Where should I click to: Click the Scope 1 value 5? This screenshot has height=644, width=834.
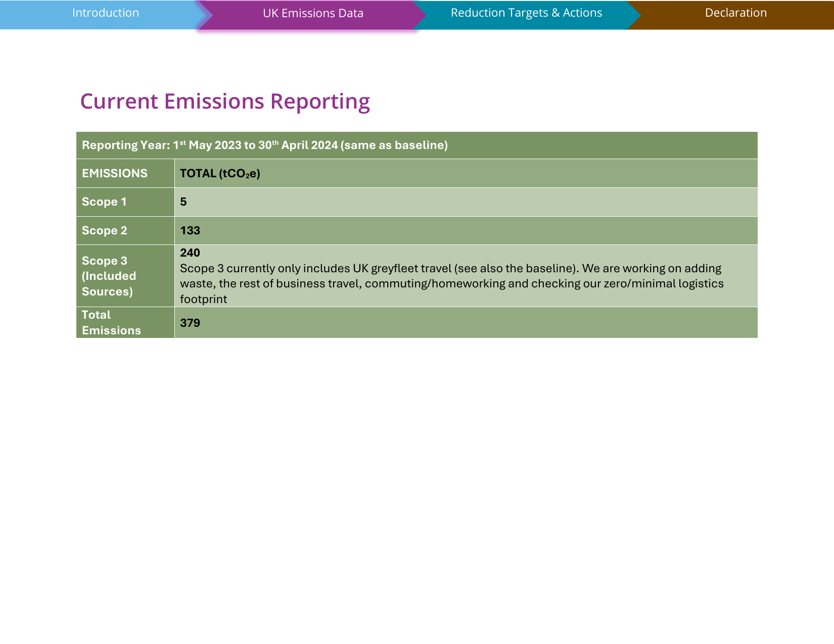pyautogui.click(x=183, y=202)
